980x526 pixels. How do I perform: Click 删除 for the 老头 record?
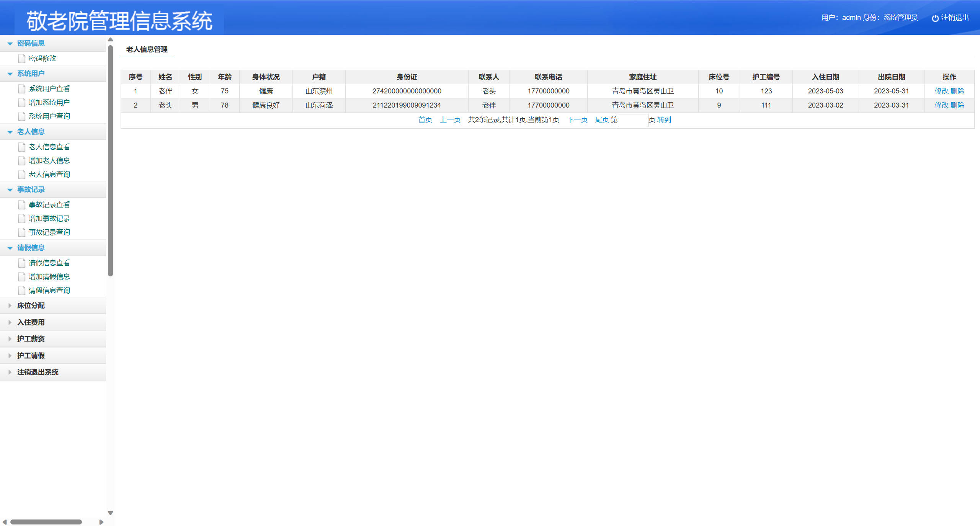pos(957,105)
